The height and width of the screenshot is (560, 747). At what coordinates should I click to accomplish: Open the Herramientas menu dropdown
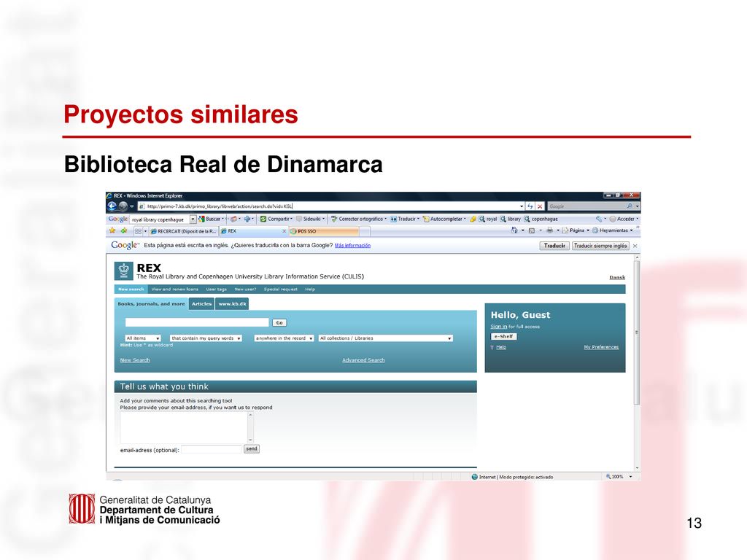coord(613,230)
